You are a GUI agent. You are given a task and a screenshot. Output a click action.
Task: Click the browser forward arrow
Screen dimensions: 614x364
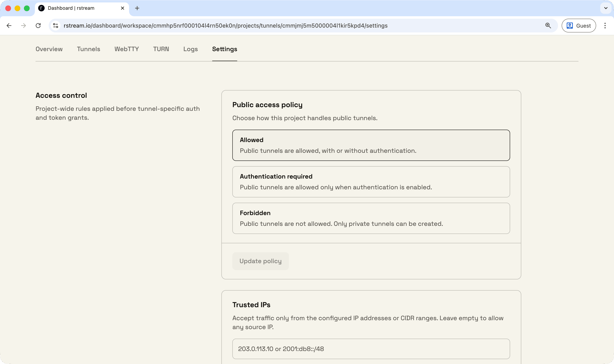pyautogui.click(x=24, y=26)
